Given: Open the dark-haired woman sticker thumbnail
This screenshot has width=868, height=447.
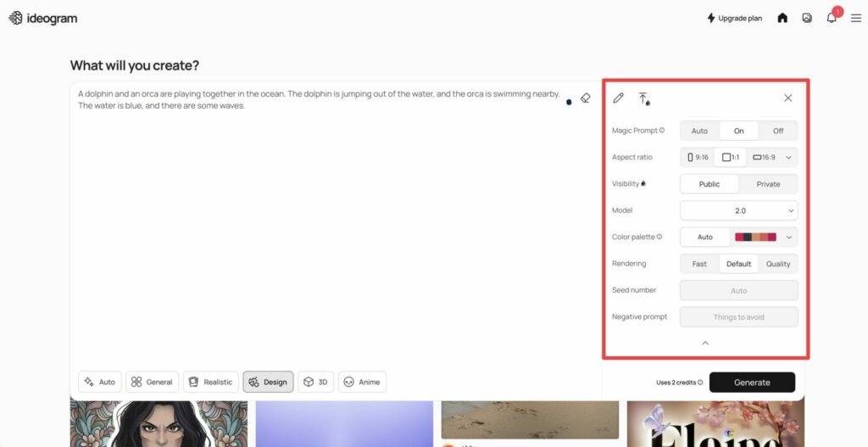Looking at the screenshot, I should pos(159,424).
